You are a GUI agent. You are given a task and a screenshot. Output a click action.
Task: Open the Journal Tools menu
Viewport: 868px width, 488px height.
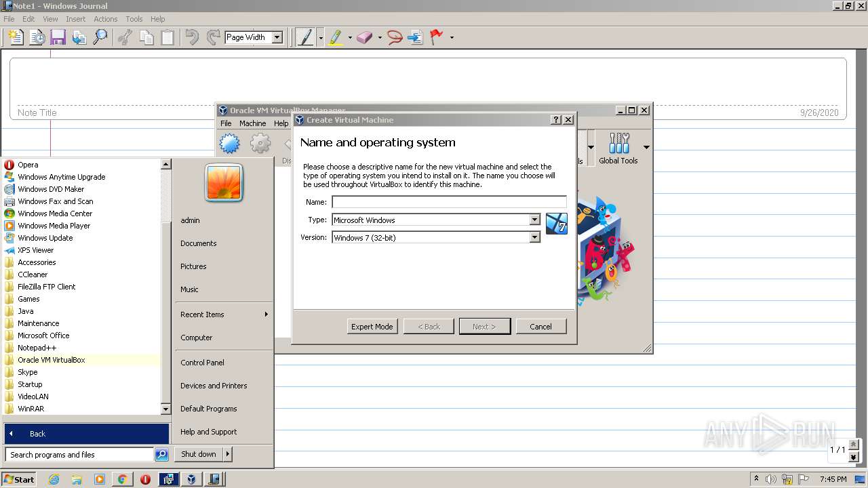[x=134, y=19]
